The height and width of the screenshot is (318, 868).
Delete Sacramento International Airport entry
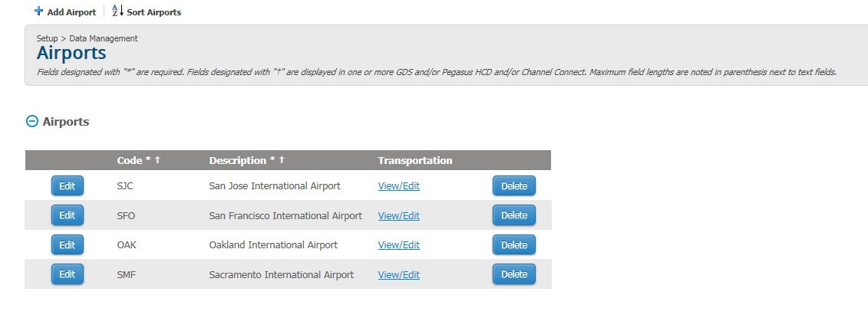coord(514,274)
